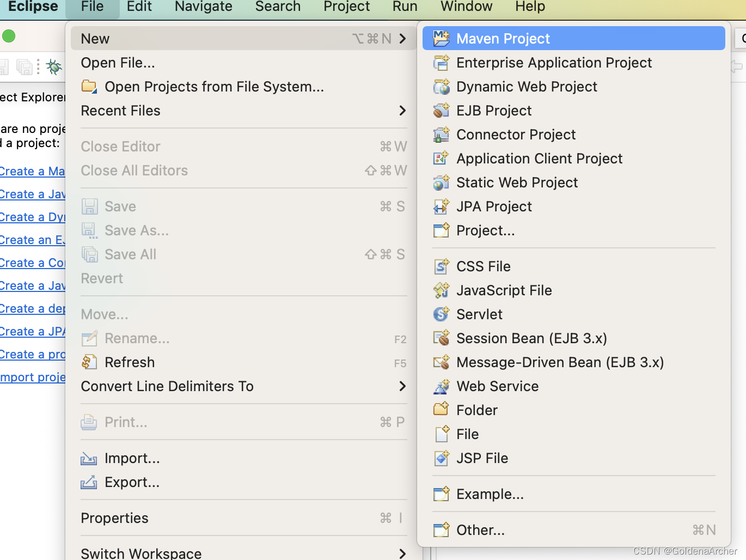The width and height of the screenshot is (746, 560).
Task: Click the Other... wizard icon
Action: 441,530
